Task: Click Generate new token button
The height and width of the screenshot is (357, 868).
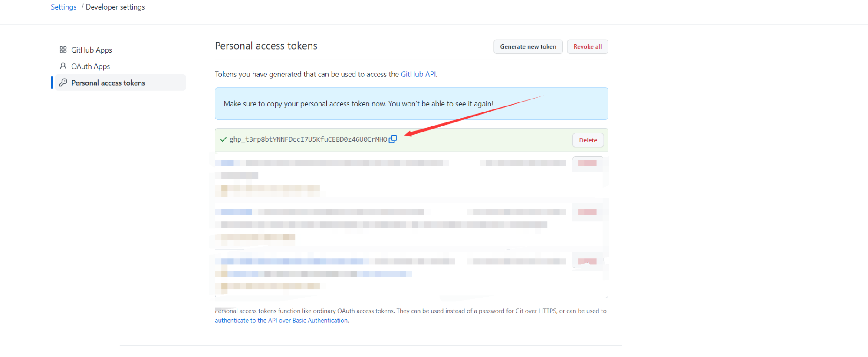Action: pyautogui.click(x=528, y=46)
